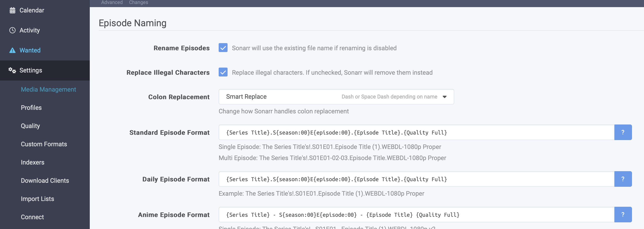Navigate to Custom Formats

coord(44,144)
